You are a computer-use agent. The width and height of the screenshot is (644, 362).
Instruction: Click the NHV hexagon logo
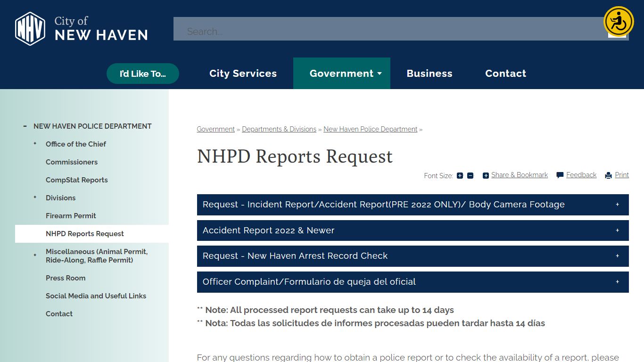click(x=30, y=29)
